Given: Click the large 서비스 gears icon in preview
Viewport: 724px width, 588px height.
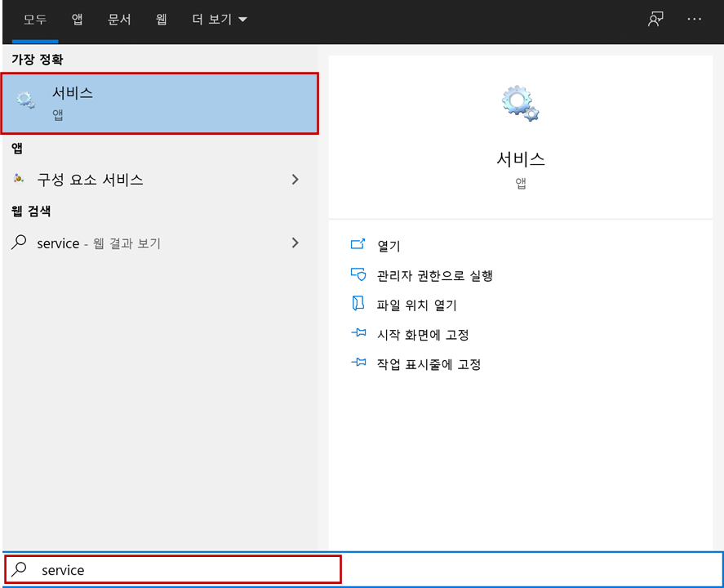Looking at the screenshot, I should coord(521,104).
